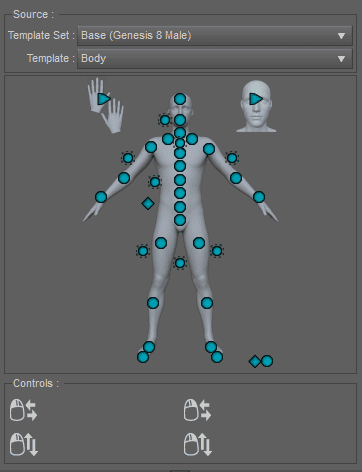362x472 pixels.
Task: Select the dotted node beside the figure's neck
Action: coord(165,120)
